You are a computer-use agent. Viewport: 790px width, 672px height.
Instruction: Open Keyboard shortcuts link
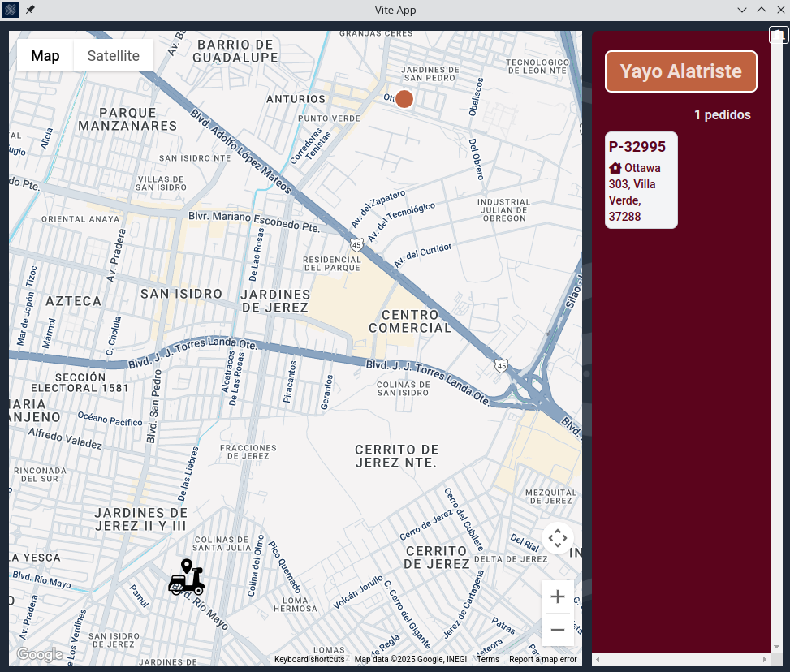click(309, 660)
